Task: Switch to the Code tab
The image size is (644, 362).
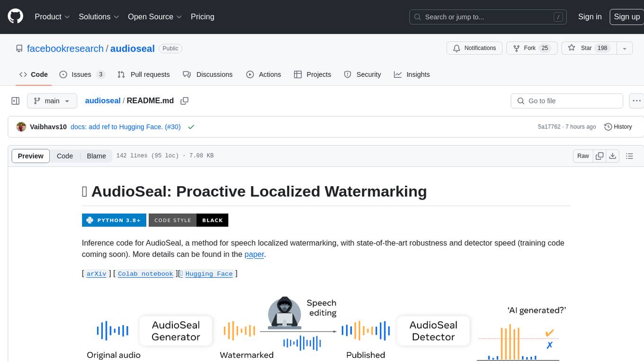Action: point(33,74)
